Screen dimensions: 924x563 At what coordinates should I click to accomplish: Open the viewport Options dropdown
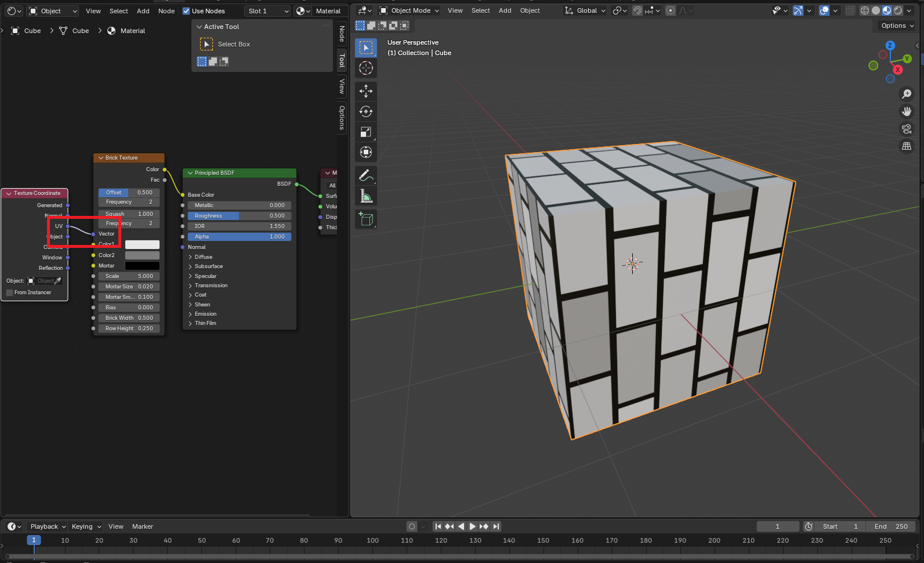pyautogui.click(x=897, y=26)
